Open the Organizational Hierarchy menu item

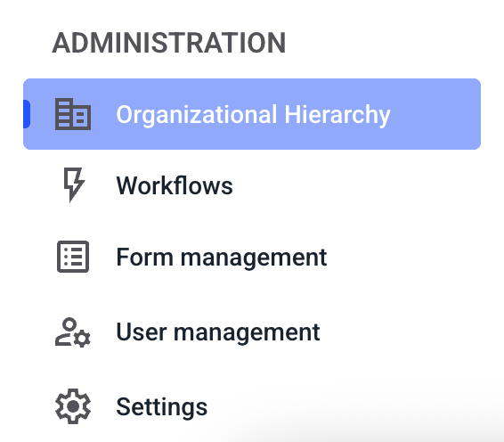(x=252, y=114)
